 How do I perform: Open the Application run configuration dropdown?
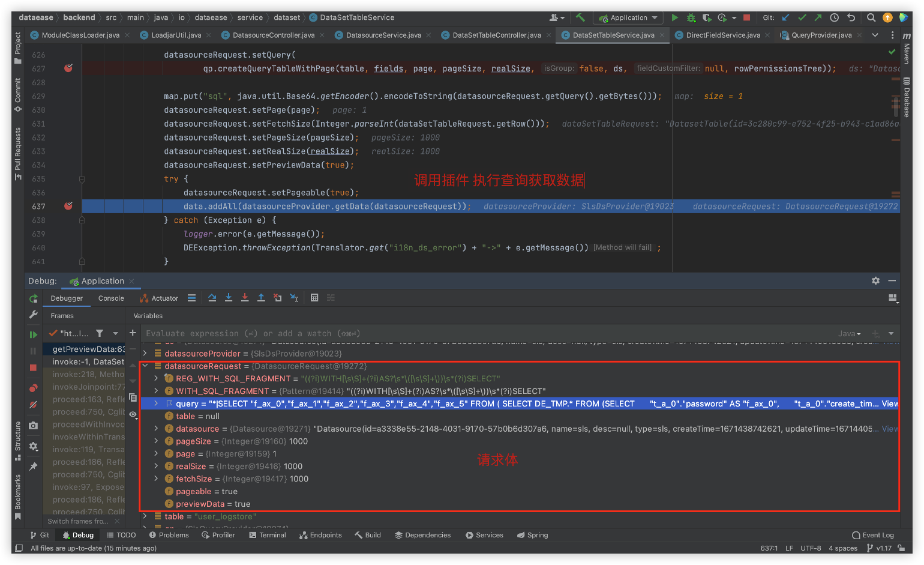pos(628,17)
